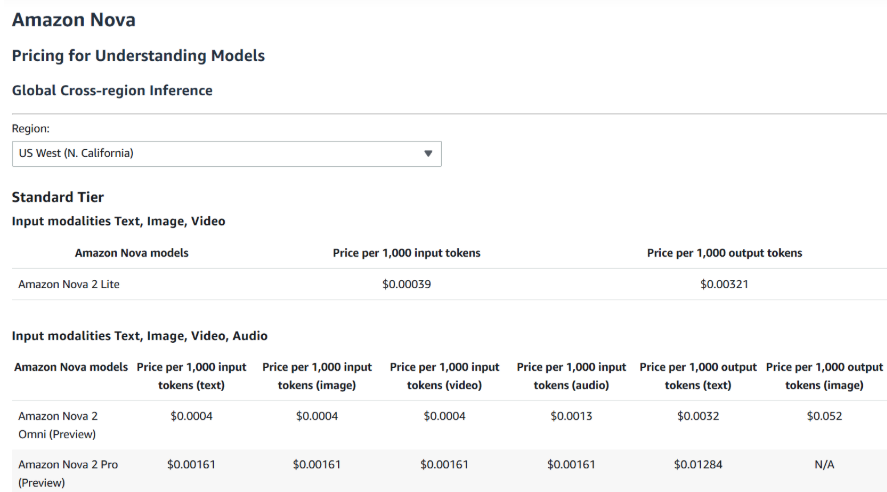Click the Region dropdown arrow icon

(x=428, y=153)
